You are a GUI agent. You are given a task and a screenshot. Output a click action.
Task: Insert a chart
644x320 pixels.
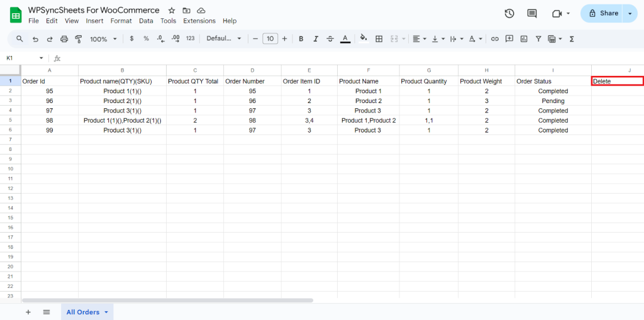point(524,39)
